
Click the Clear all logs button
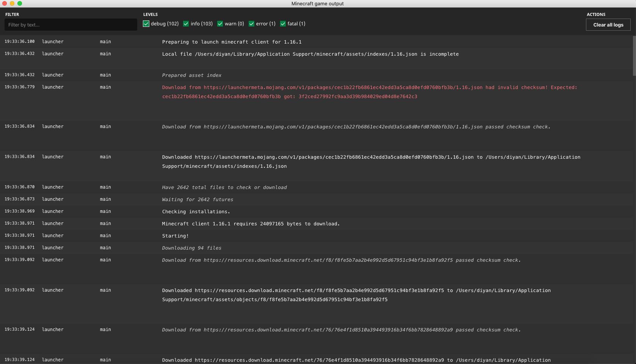[608, 25]
